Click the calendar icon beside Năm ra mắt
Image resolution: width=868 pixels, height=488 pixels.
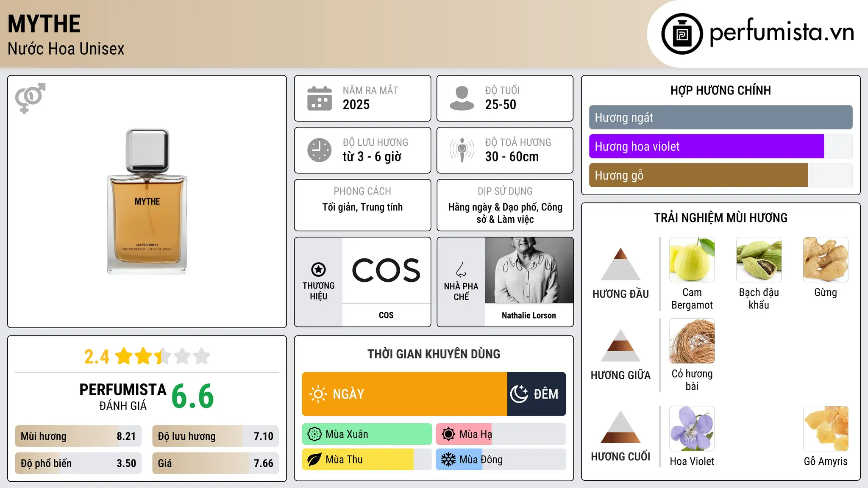tap(320, 98)
